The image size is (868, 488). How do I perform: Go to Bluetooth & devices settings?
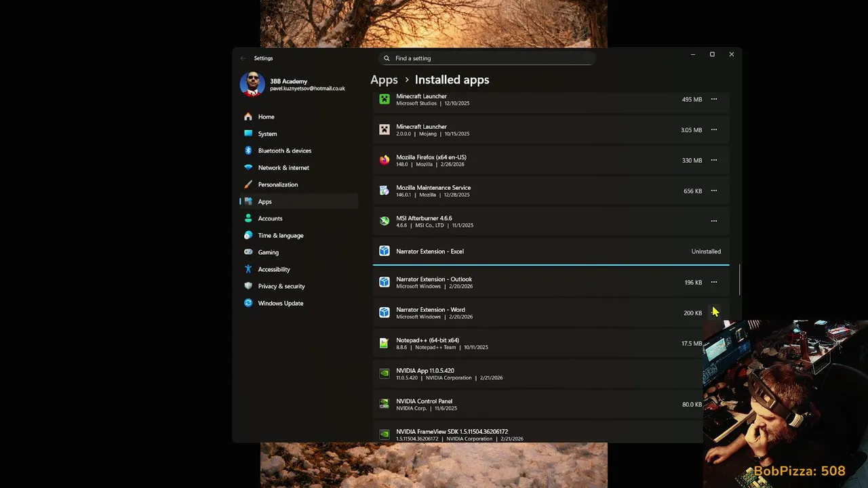click(284, 150)
